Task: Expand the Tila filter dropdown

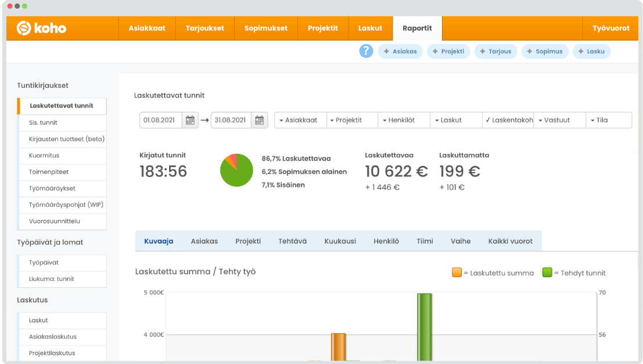Action: coord(609,120)
